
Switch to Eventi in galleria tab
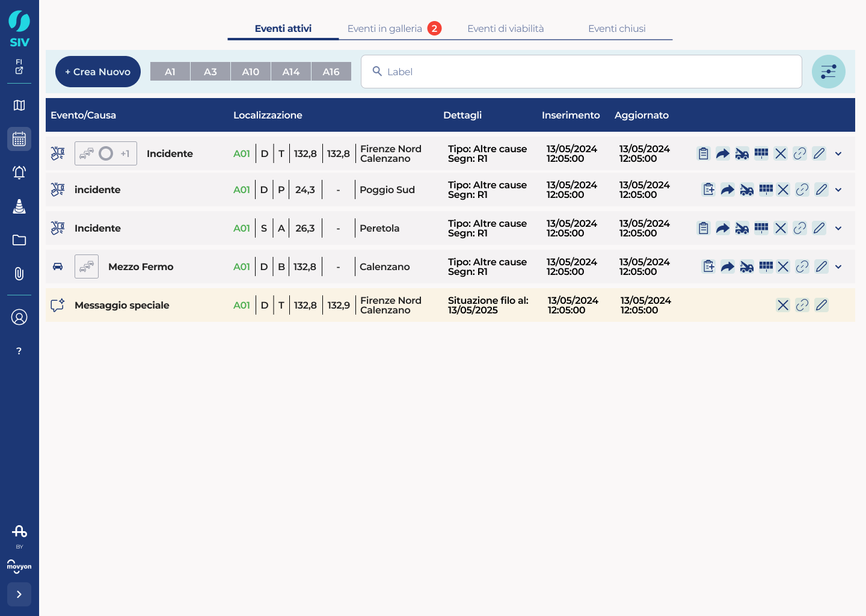click(x=395, y=28)
